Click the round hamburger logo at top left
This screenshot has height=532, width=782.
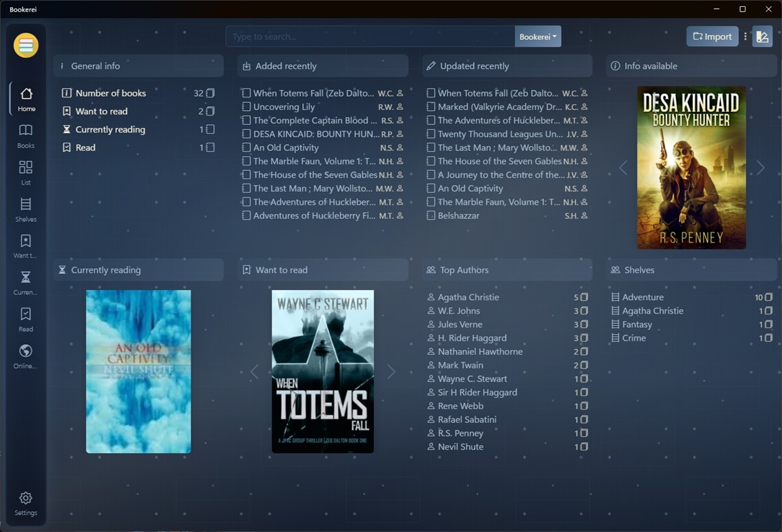coord(26,45)
